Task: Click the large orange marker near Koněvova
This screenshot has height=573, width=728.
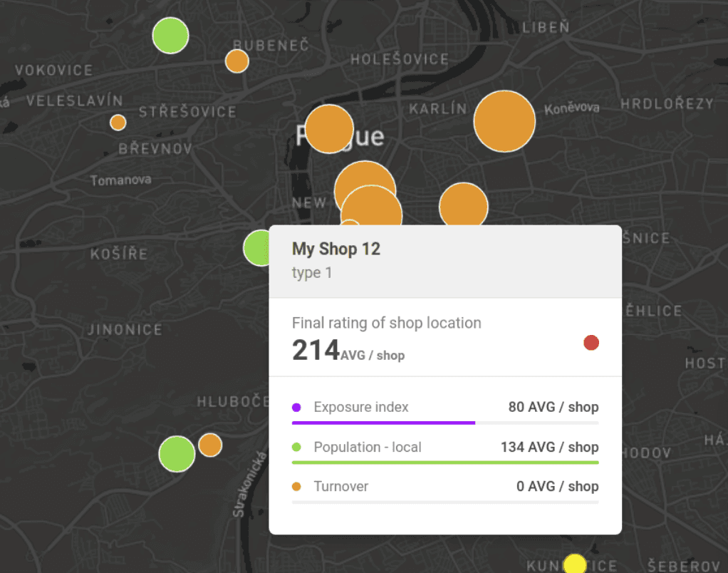Action: pyautogui.click(x=504, y=121)
